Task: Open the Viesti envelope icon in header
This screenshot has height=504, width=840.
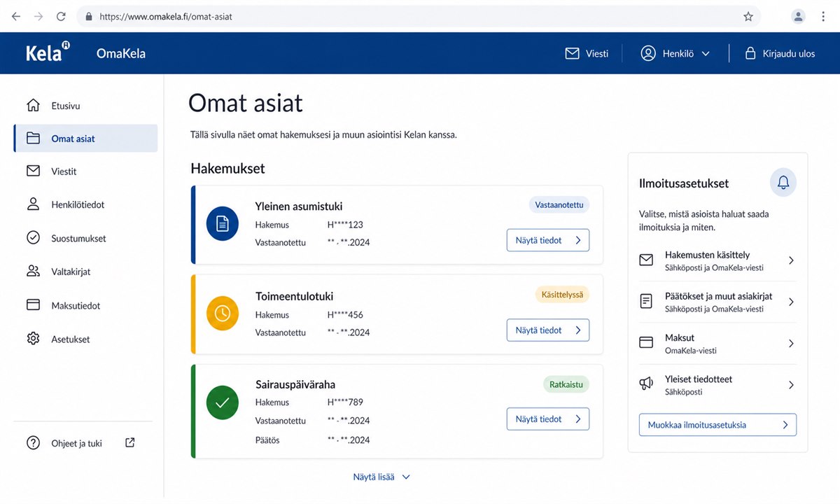Action: tap(573, 53)
